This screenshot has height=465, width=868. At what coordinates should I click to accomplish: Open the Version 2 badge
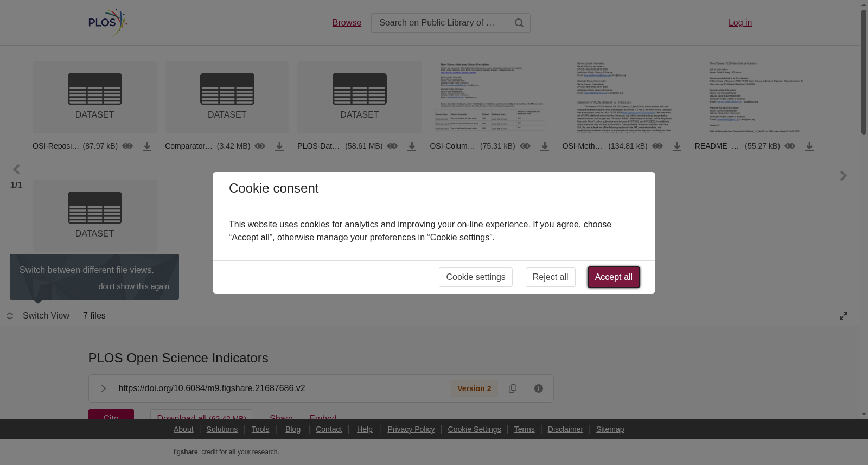click(474, 388)
